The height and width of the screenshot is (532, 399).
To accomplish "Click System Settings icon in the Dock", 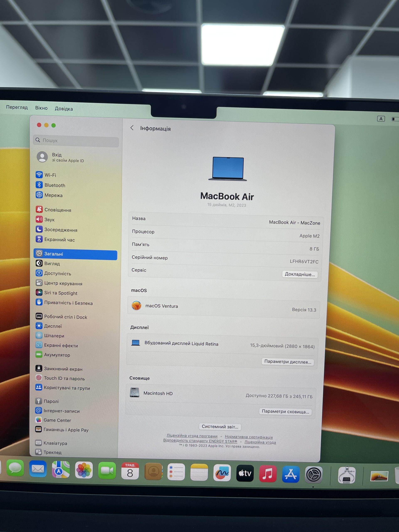I will tap(314, 475).
